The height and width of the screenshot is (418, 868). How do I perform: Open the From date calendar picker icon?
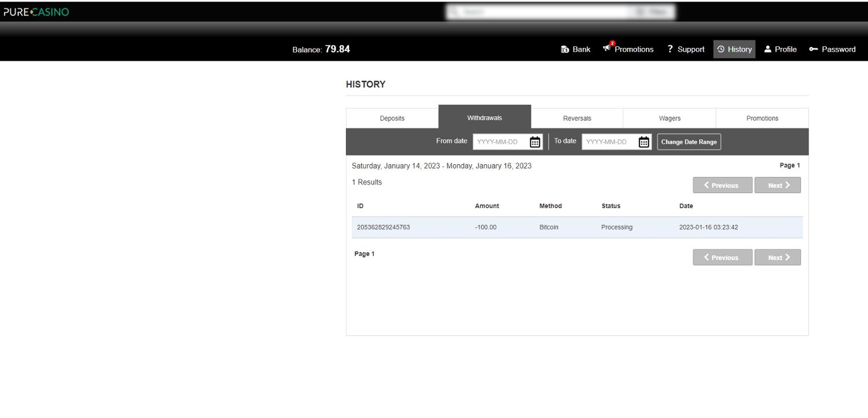(535, 142)
